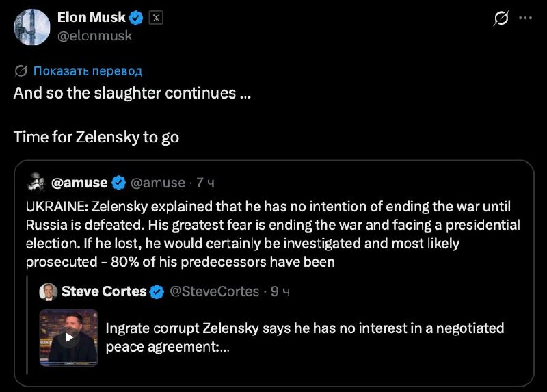547x392 pixels.
Task: Click the Grok icon at top right
Action: [501, 18]
